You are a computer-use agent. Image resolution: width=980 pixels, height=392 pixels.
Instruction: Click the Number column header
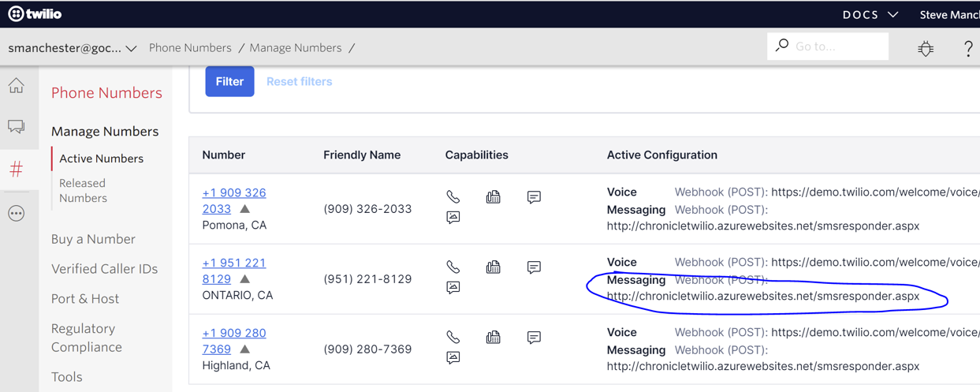point(224,155)
